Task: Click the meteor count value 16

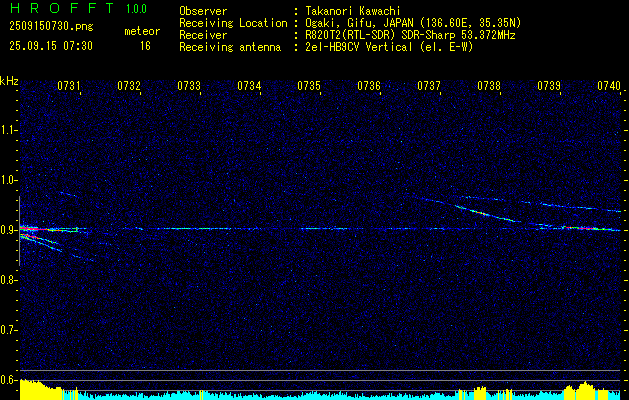Action: [145, 46]
